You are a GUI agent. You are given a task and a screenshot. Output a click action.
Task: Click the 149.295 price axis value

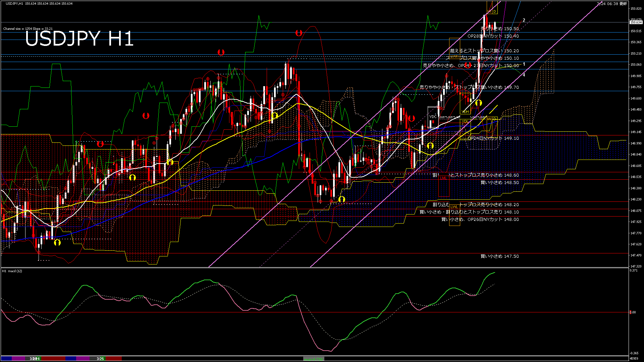coord(636,121)
